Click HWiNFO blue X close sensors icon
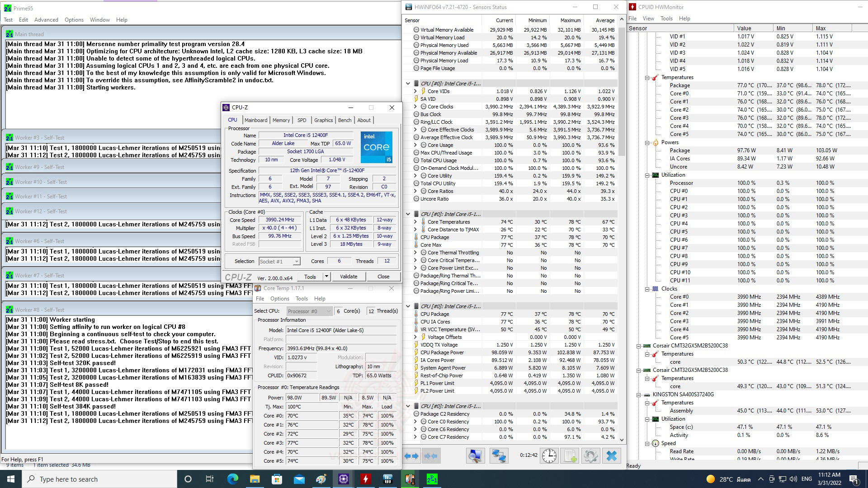Image resolution: width=868 pixels, height=488 pixels. tap(611, 456)
